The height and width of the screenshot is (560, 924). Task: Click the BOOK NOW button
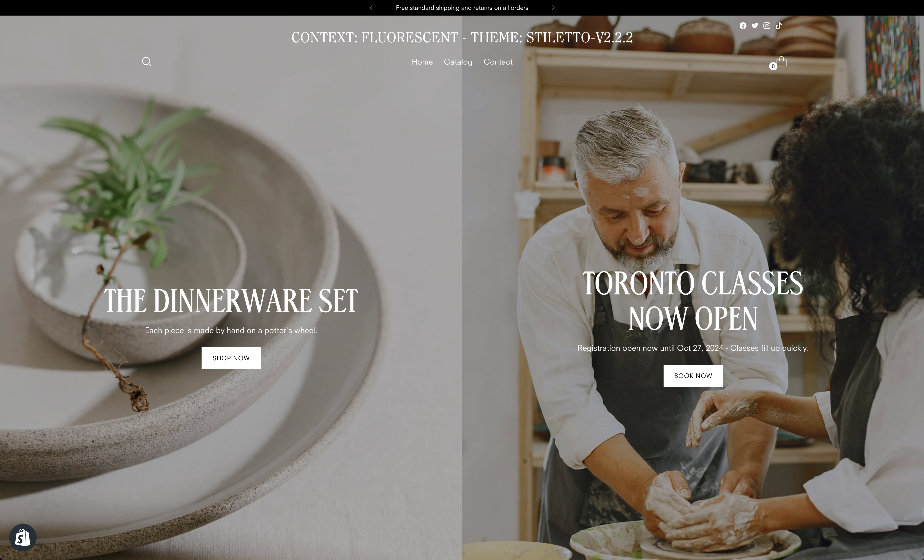click(x=693, y=375)
